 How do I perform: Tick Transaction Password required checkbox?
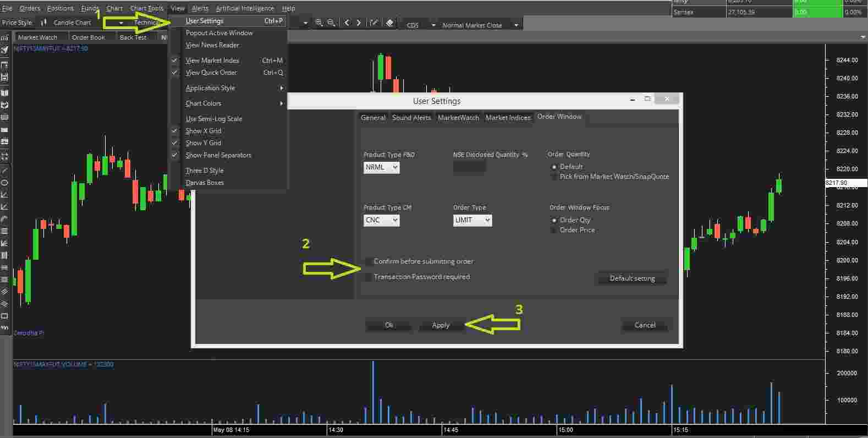pyautogui.click(x=368, y=277)
